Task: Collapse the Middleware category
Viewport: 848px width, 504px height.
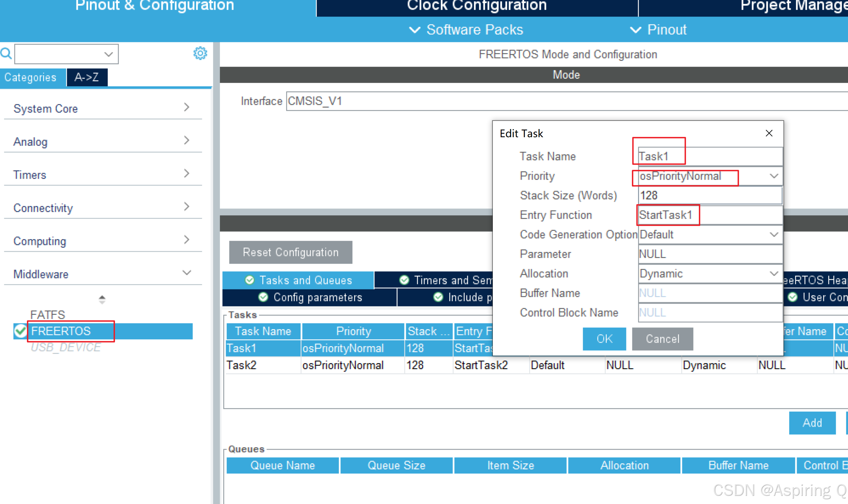Action: pyautogui.click(x=103, y=274)
